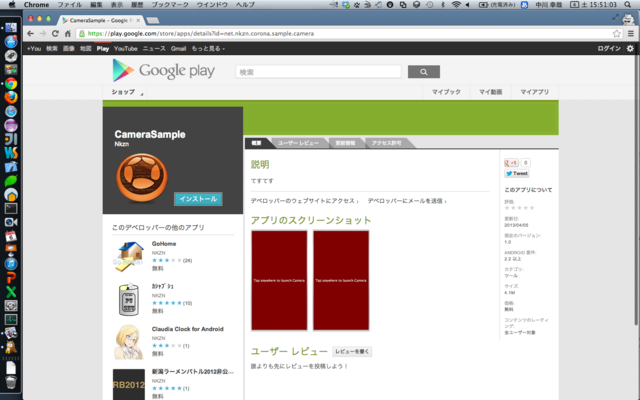Open Finder from the dock
This screenshot has height=400, width=640.
point(11,27)
